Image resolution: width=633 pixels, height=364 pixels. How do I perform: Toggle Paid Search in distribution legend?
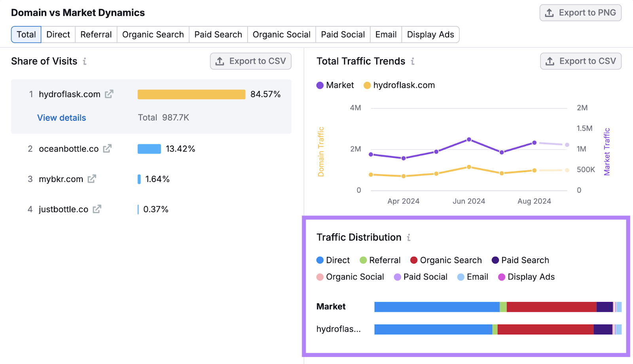point(520,260)
